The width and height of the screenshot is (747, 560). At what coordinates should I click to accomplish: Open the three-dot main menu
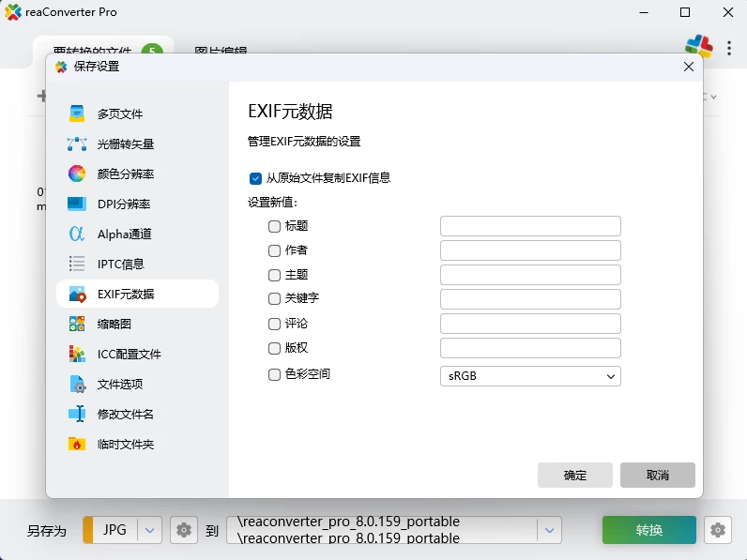[x=729, y=48]
